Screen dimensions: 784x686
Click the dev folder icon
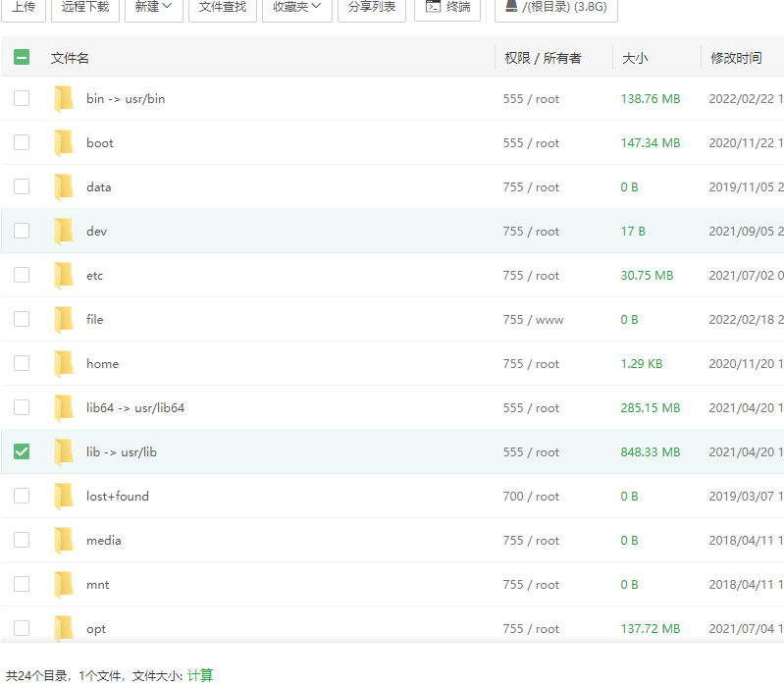(x=64, y=231)
